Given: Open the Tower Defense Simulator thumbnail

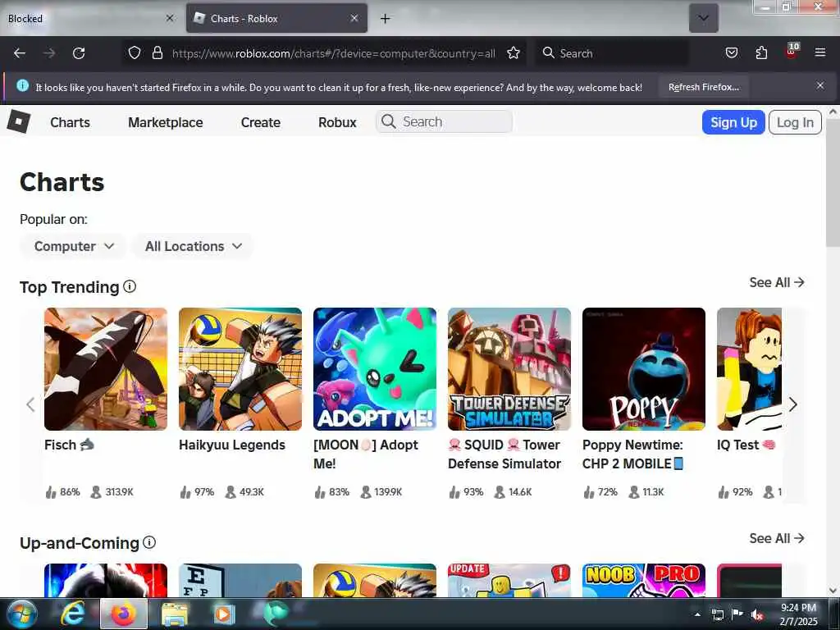Looking at the screenshot, I should [x=509, y=368].
